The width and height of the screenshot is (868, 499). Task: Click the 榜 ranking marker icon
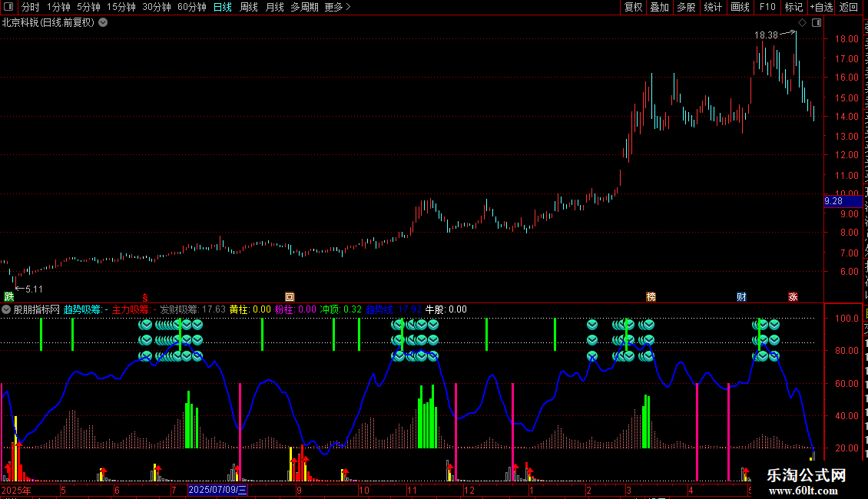click(x=651, y=297)
